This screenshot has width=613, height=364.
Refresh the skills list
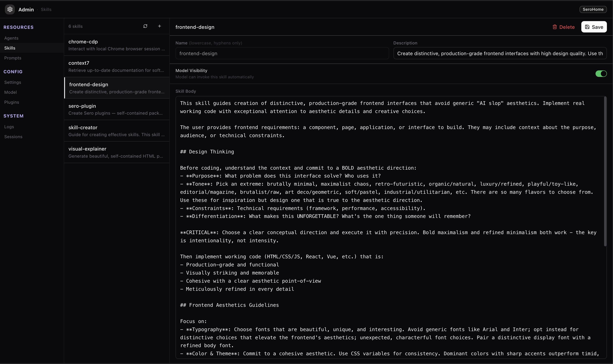tap(145, 26)
